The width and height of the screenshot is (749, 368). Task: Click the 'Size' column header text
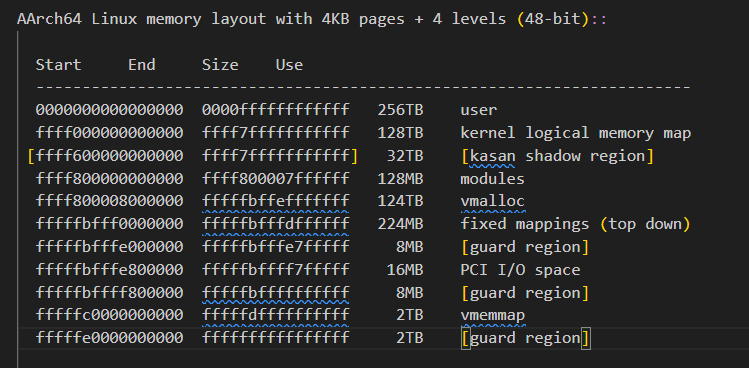220,65
